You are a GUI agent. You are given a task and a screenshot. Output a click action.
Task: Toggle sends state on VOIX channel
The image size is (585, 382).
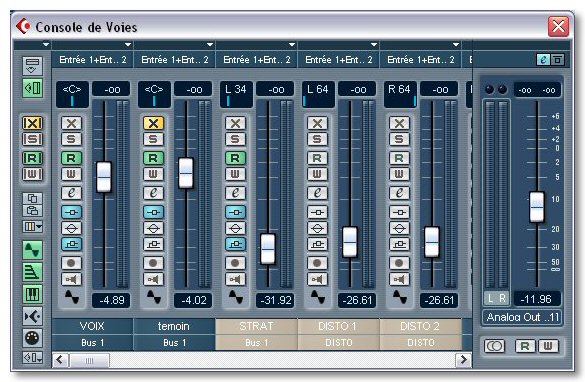point(71,244)
